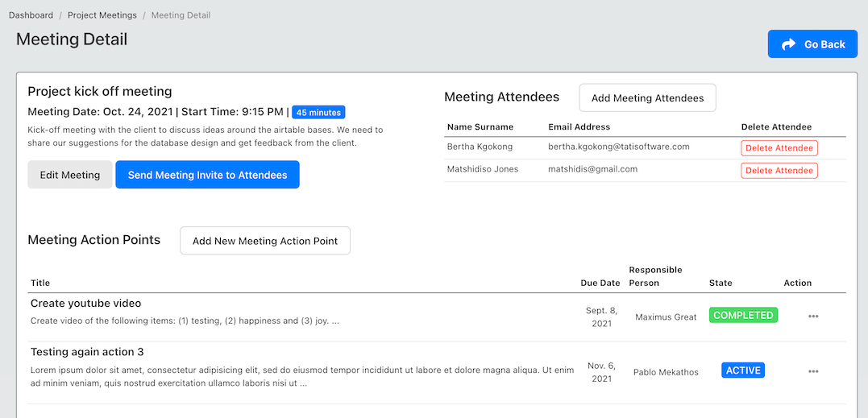The width and height of the screenshot is (868, 418).
Task: Click the Go Back button label
Action: [824, 44]
